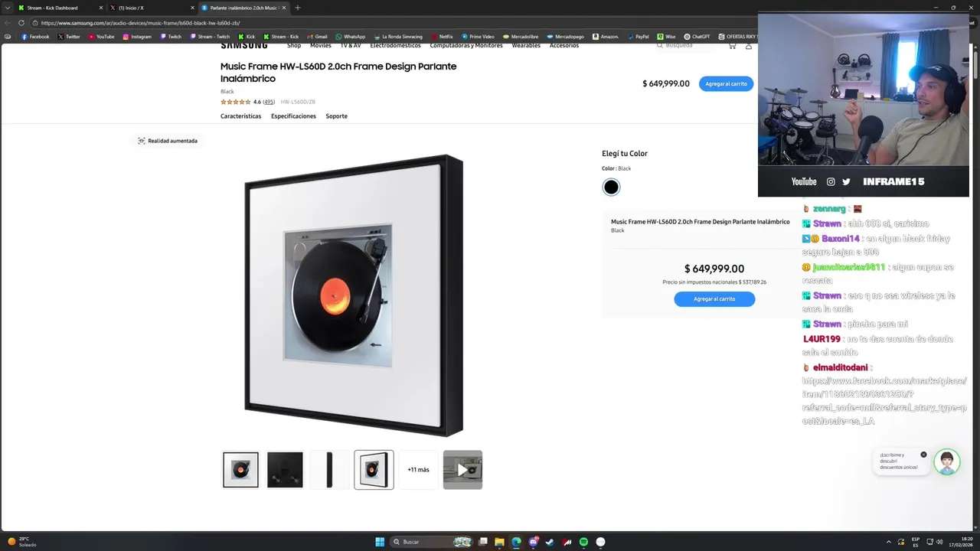Show hidden system tray icons
Image resolution: width=980 pixels, height=551 pixels.
click(889, 542)
